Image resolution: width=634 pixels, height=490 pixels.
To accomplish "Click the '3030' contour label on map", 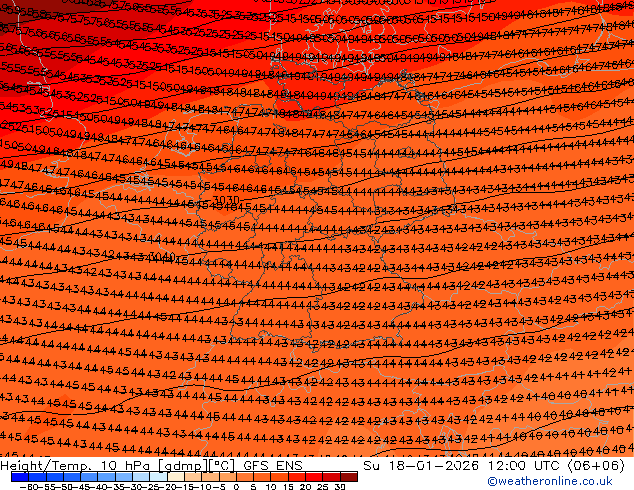I will tap(226, 200).
